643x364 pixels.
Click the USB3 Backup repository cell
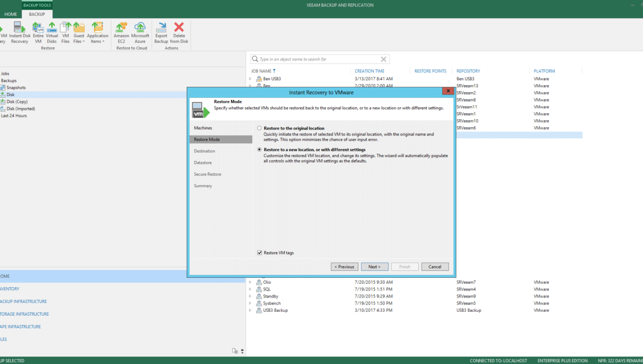pyautogui.click(x=469, y=310)
